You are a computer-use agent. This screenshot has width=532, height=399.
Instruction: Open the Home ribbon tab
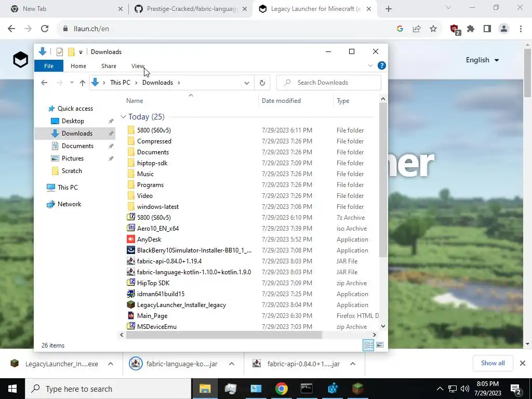click(x=78, y=66)
